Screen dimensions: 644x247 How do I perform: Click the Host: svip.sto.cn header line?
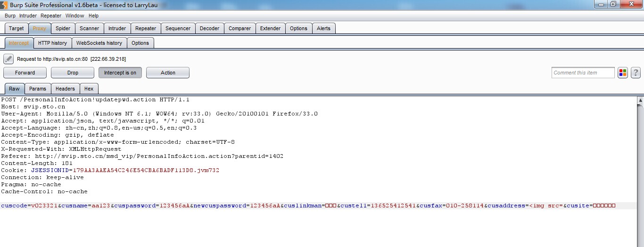(x=33, y=107)
